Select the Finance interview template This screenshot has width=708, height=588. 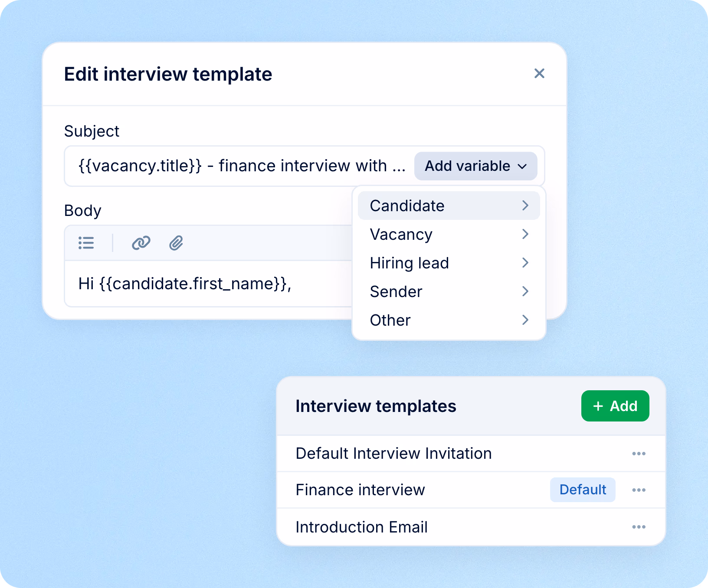click(360, 490)
